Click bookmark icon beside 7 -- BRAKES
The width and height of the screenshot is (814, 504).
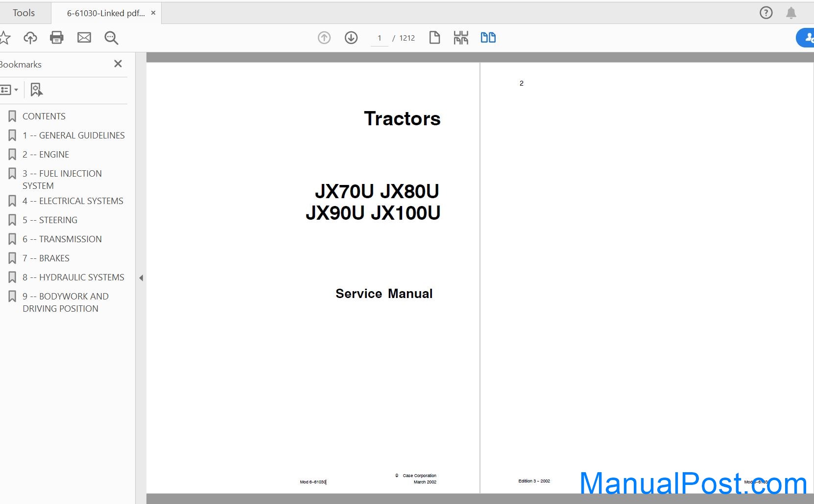[12, 258]
